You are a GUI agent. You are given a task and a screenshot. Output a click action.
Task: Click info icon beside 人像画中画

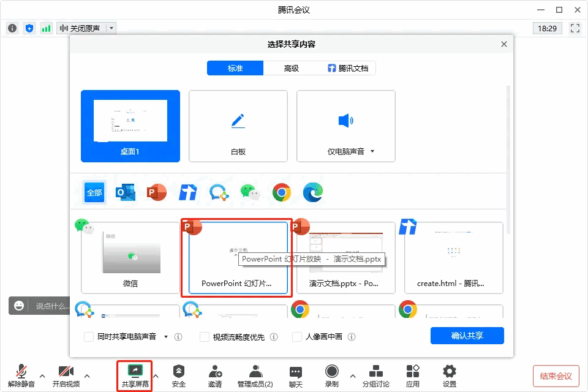[x=352, y=337]
